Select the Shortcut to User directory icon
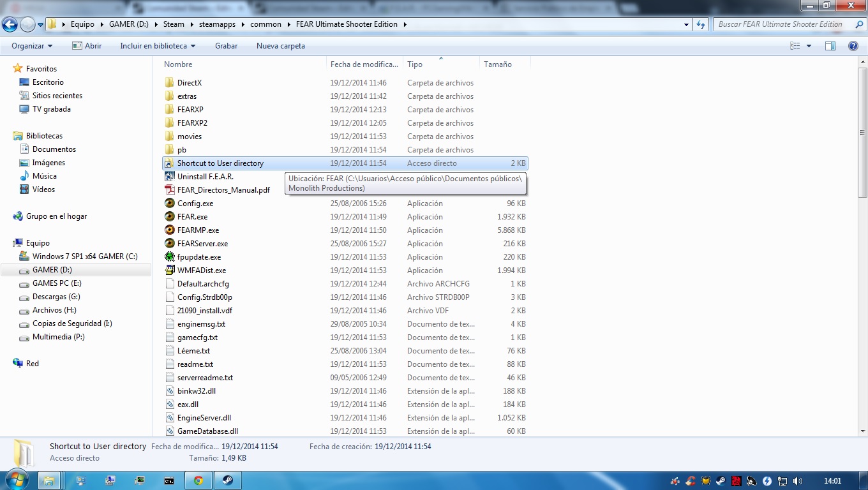 click(169, 163)
